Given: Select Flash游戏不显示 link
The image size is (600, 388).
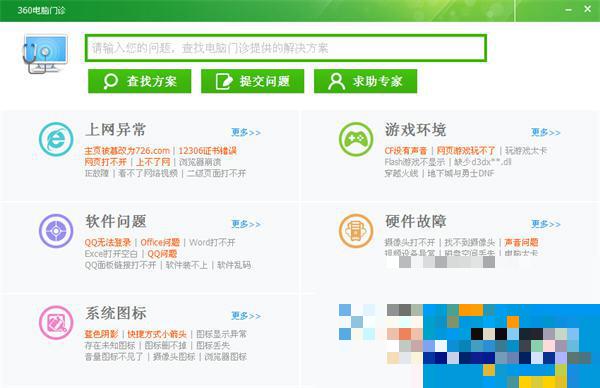Looking at the screenshot, I should [x=414, y=162].
